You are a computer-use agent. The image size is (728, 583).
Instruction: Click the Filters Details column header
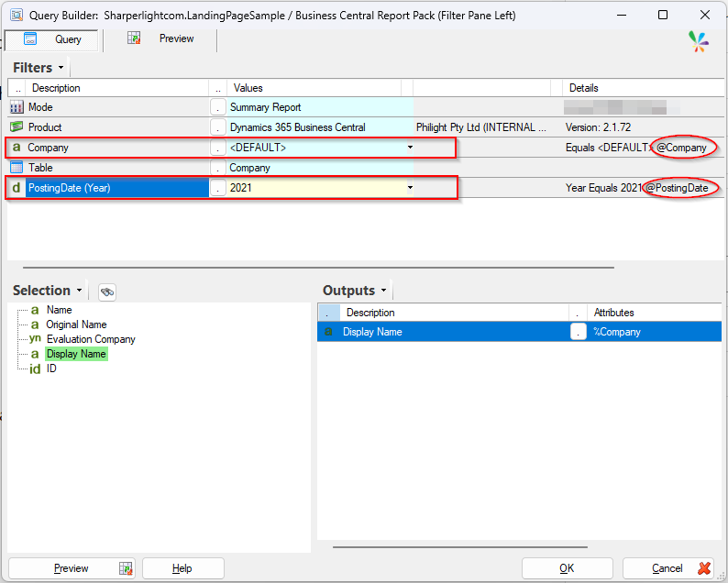point(643,88)
